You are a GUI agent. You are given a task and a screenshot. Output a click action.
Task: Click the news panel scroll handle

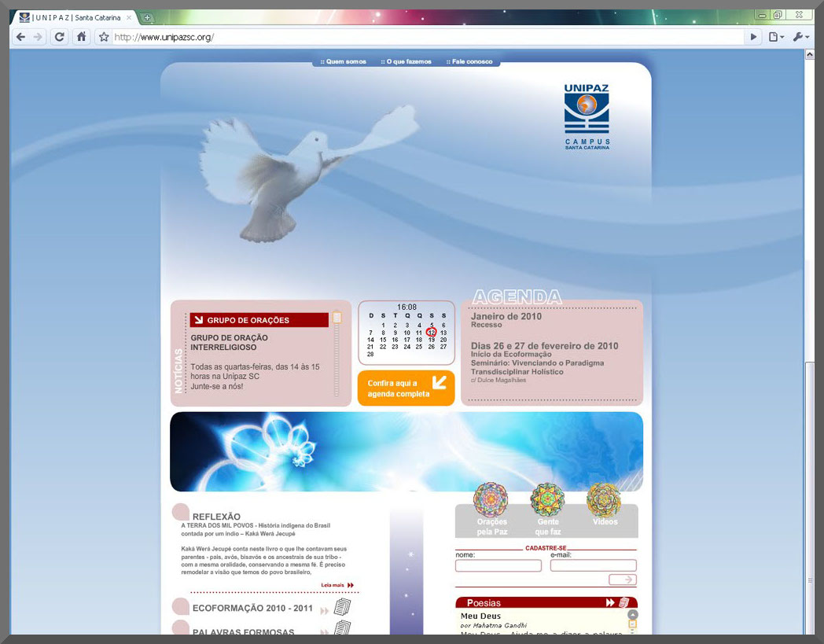click(x=337, y=318)
